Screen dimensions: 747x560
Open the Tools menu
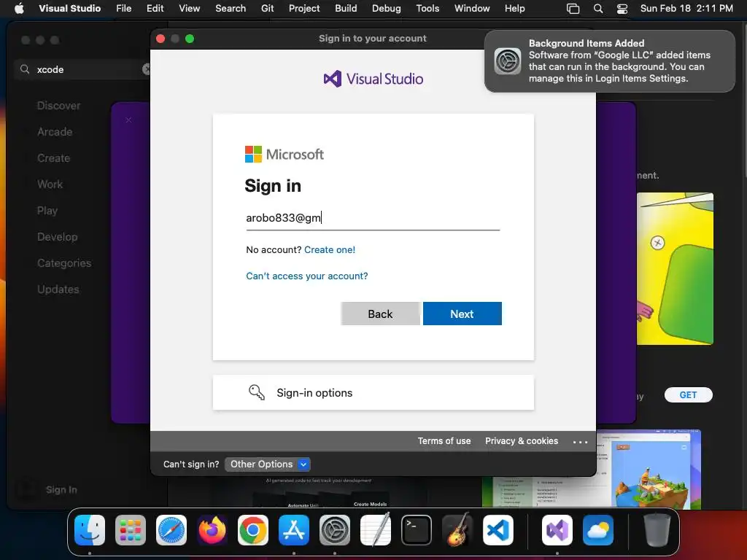point(427,8)
